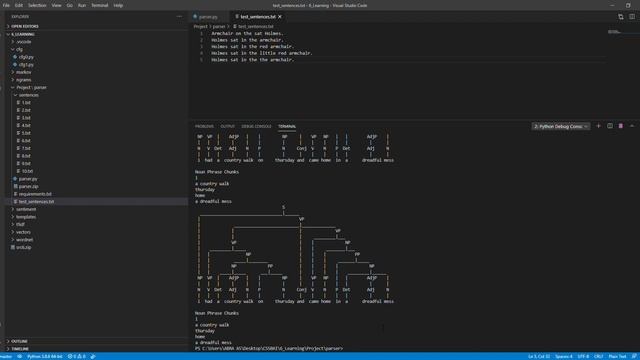The height and width of the screenshot is (360, 640).
Task: Open the Edit menu
Action: tap(19, 5)
